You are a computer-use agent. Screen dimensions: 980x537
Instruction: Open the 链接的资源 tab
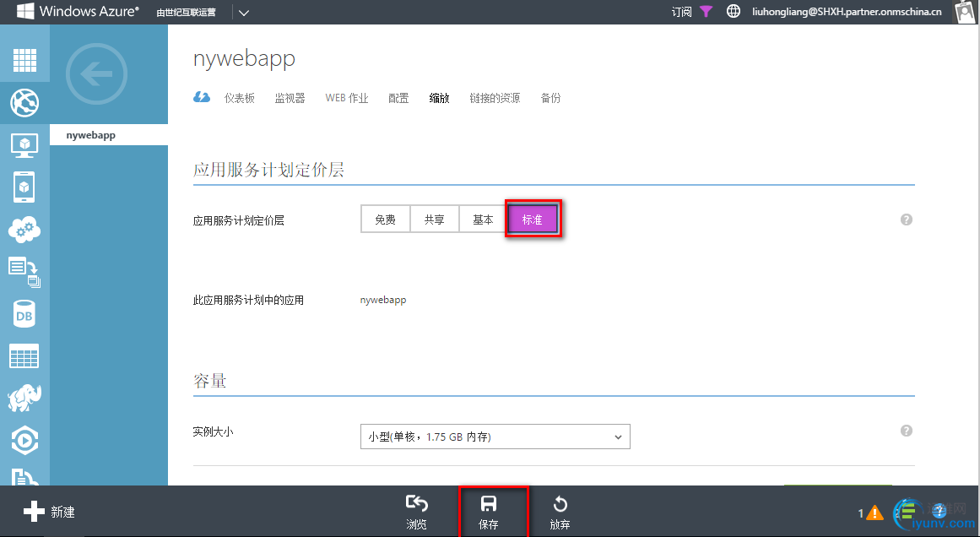tap(495, 98)
